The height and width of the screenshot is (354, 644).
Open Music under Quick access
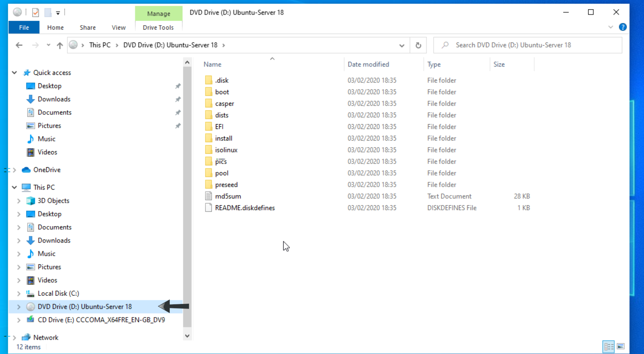[x=46, y=139]
